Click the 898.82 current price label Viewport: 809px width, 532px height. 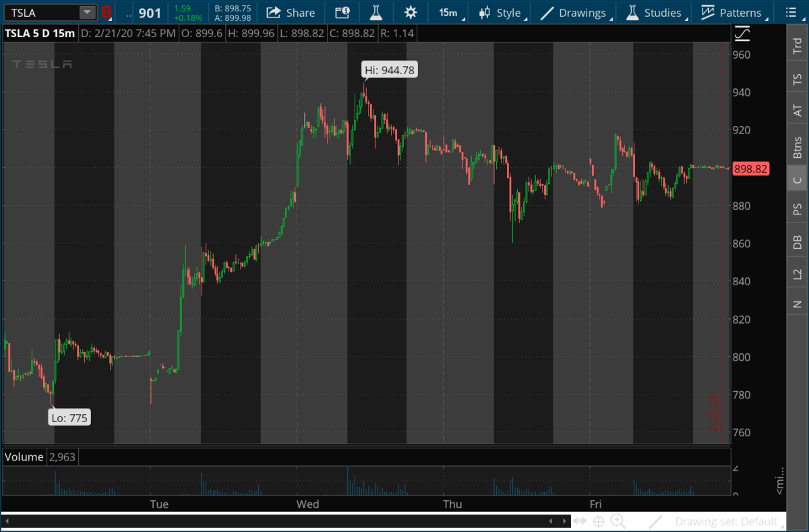[x=750, y=169]
